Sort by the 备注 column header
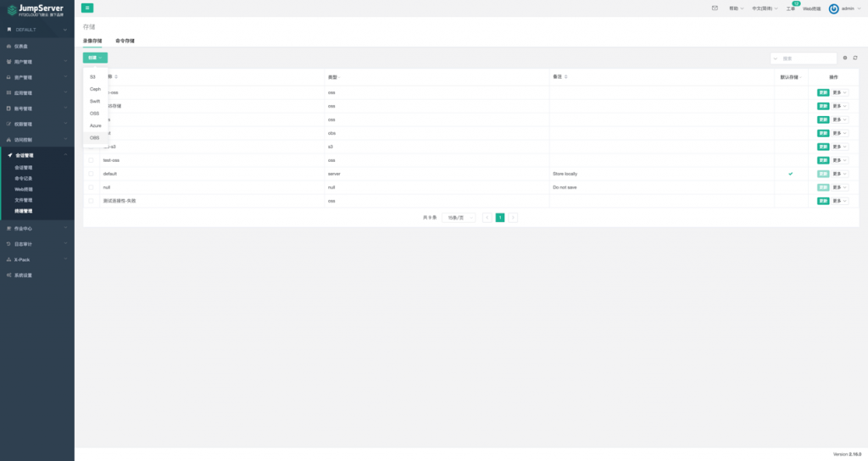The height and width of the screenshot is (461, 868). click(x=559, y=77)
